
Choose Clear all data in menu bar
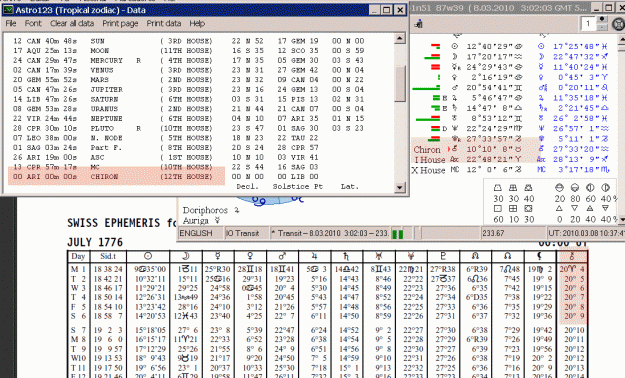pos(72,24)
